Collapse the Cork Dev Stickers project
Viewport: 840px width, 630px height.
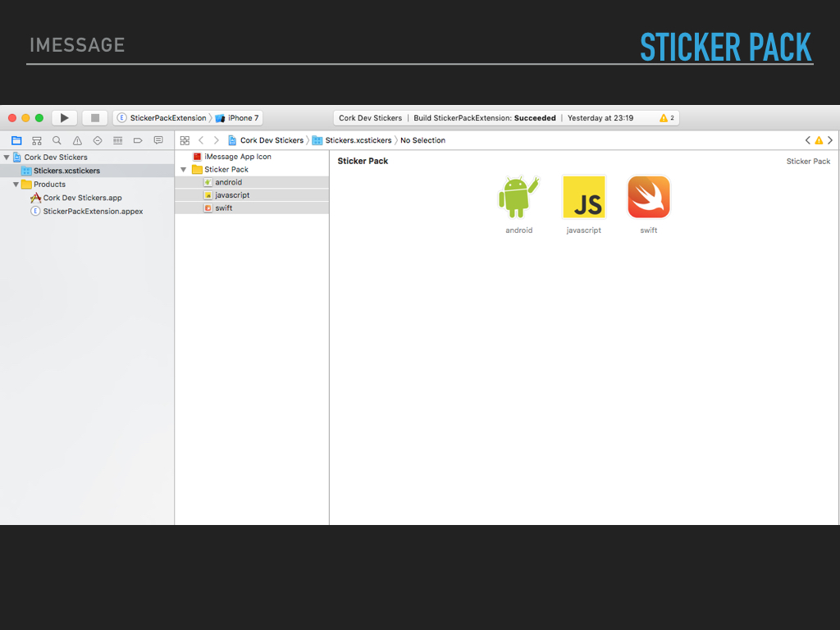pyautogui.click(x=7, y=157)
